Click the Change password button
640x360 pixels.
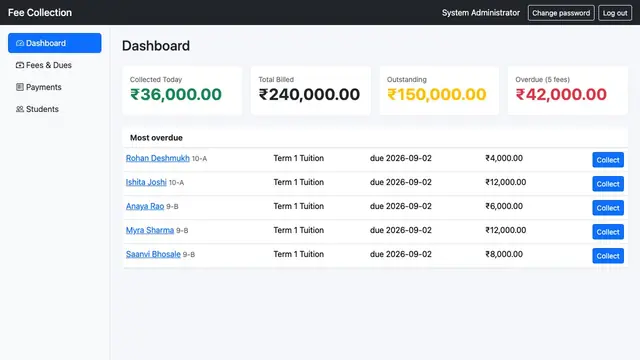pos(561,13)
